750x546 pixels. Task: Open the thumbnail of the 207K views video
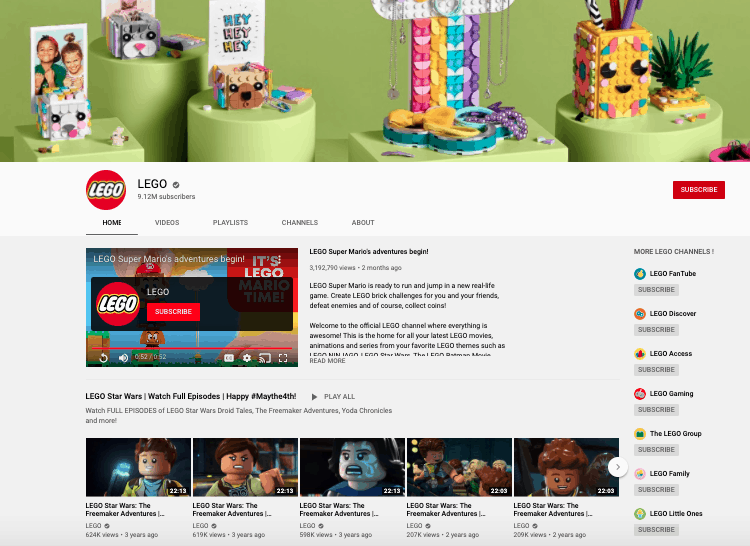pos(459,467)
